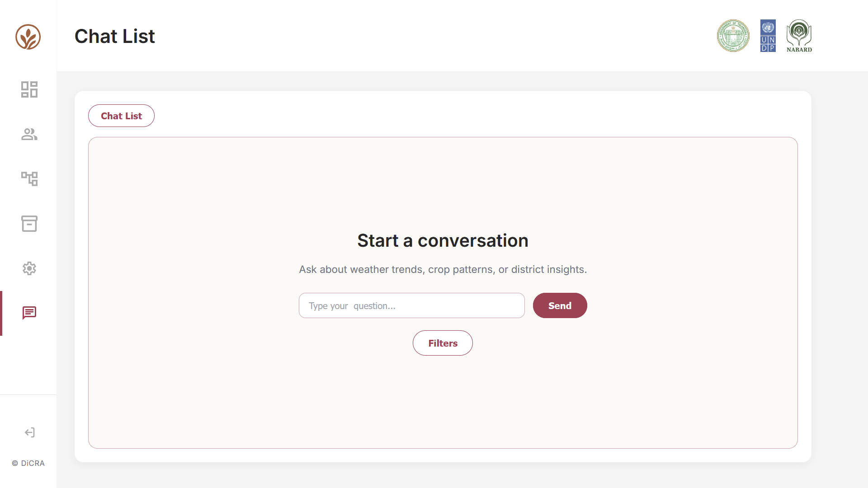Screen dimensions: 868x488
Task: Click the logout arrow icon
Action: click(29, 432)
